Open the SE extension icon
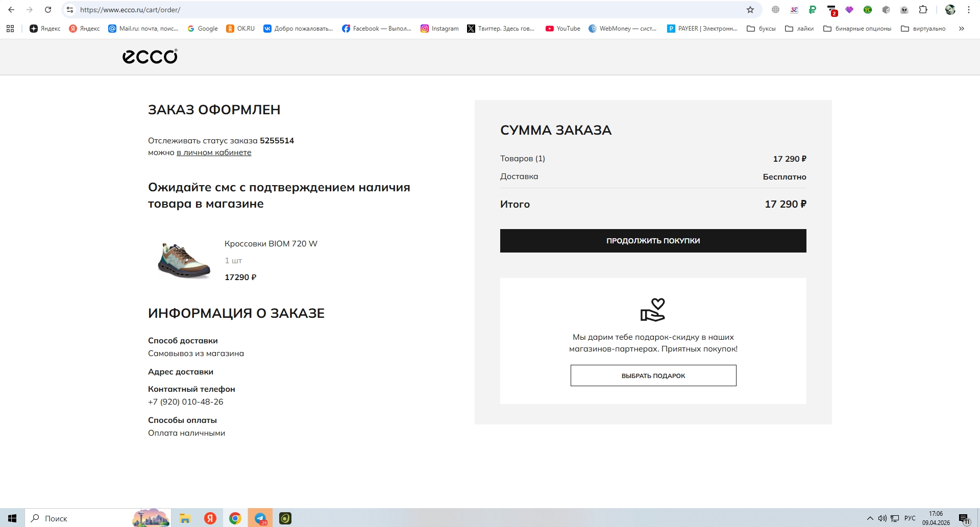980x527 pixels. [x=794, y=10]
